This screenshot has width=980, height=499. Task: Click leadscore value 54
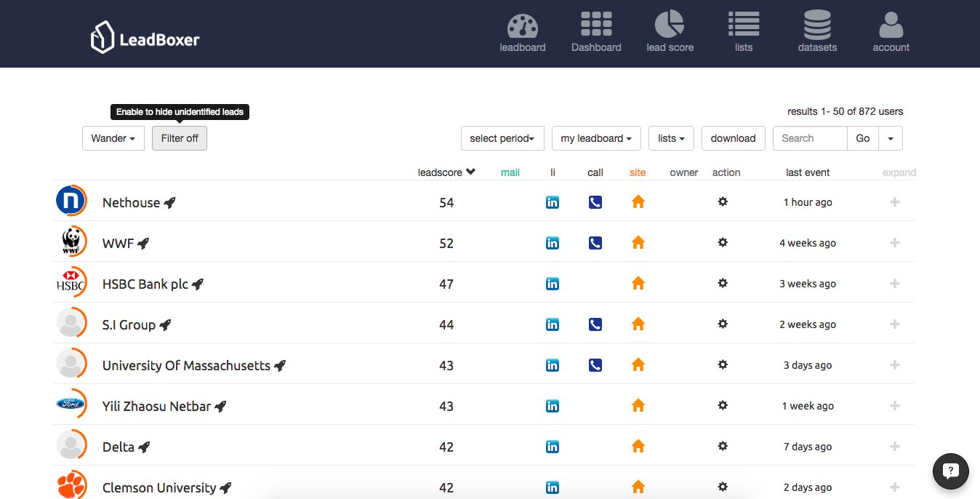[446, 202]
